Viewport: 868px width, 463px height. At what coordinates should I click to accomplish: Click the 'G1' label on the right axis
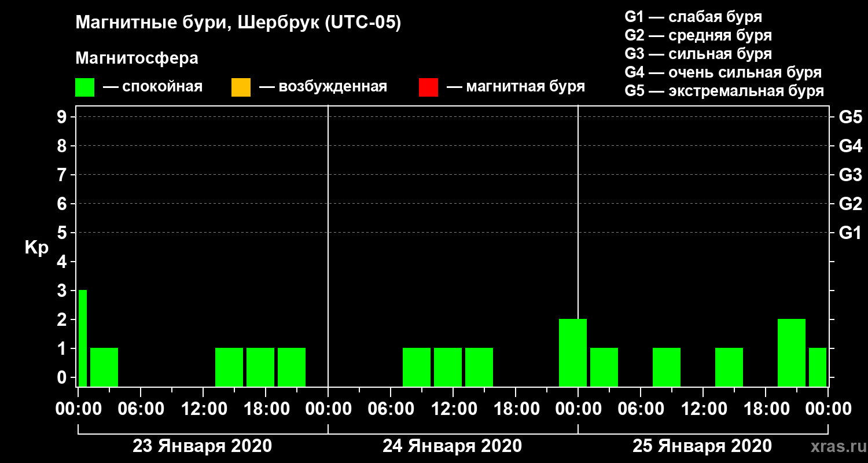coord(850,233)
